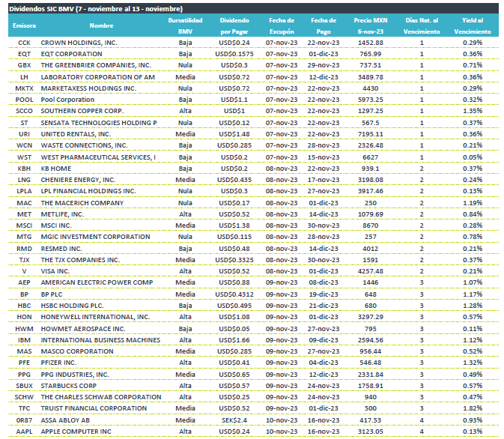
Task: Click the Yield al Vencimiento header
Action: (x=473, y=25)
